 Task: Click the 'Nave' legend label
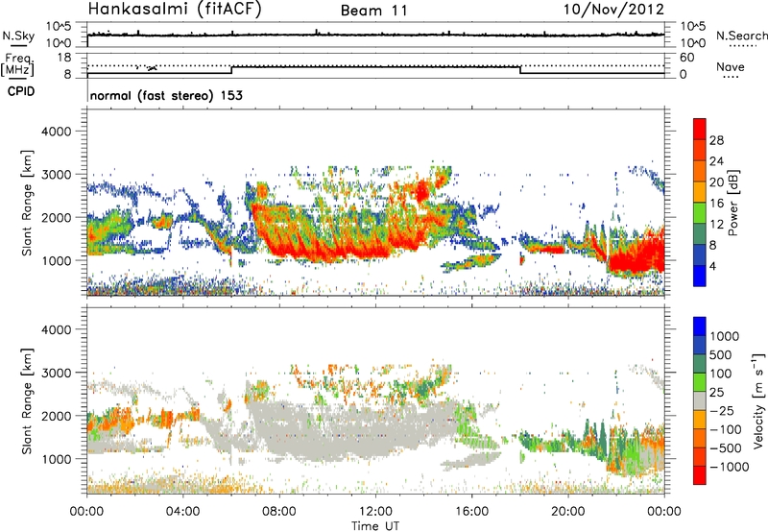point(731,67)
